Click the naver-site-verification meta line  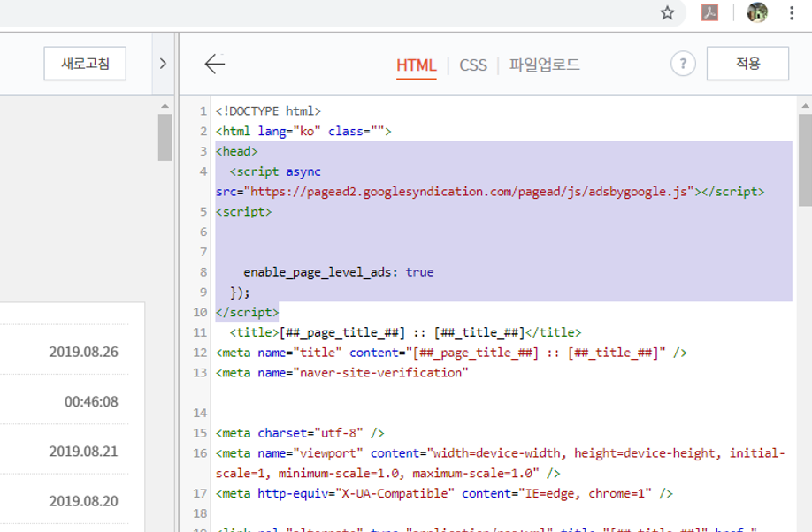pos(341,373)
